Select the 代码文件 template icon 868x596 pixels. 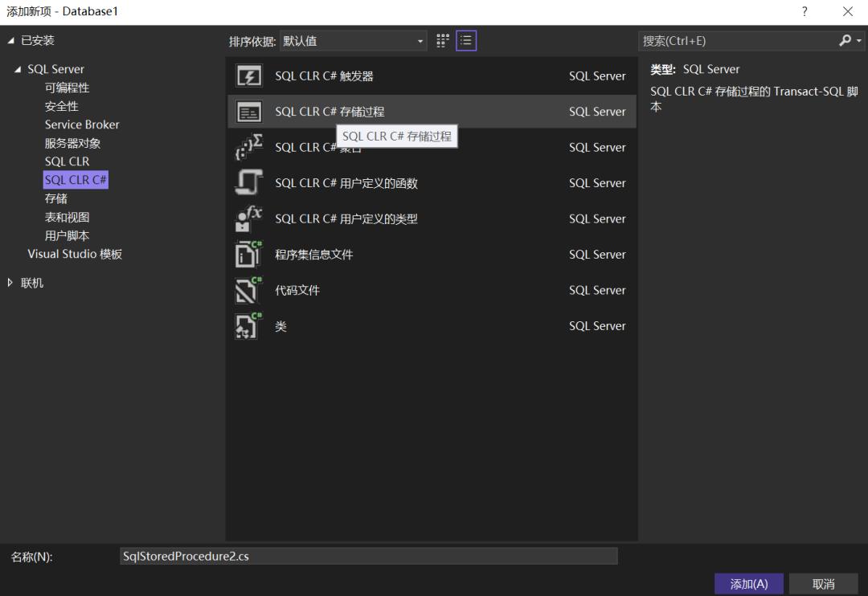[x=248, y=290]
